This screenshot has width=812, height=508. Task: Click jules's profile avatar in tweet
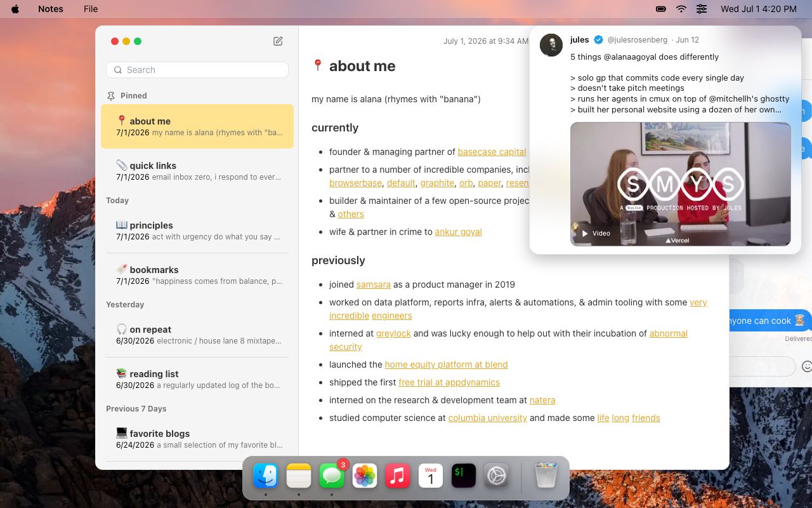[x=551, y=45]
